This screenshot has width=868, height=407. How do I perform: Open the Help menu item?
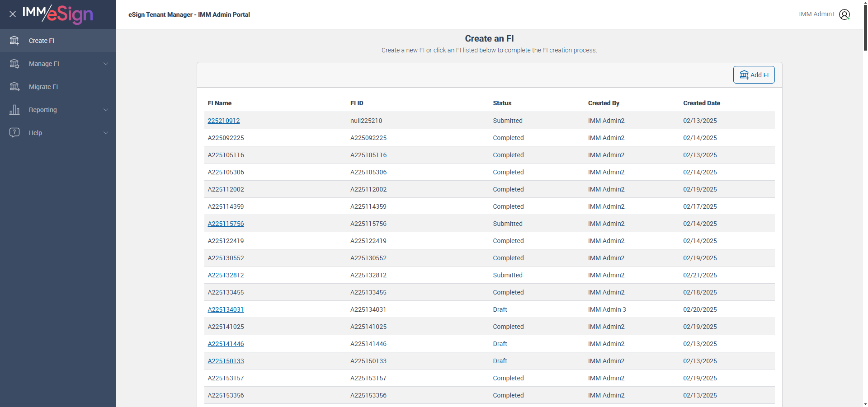tap(58, 133)
